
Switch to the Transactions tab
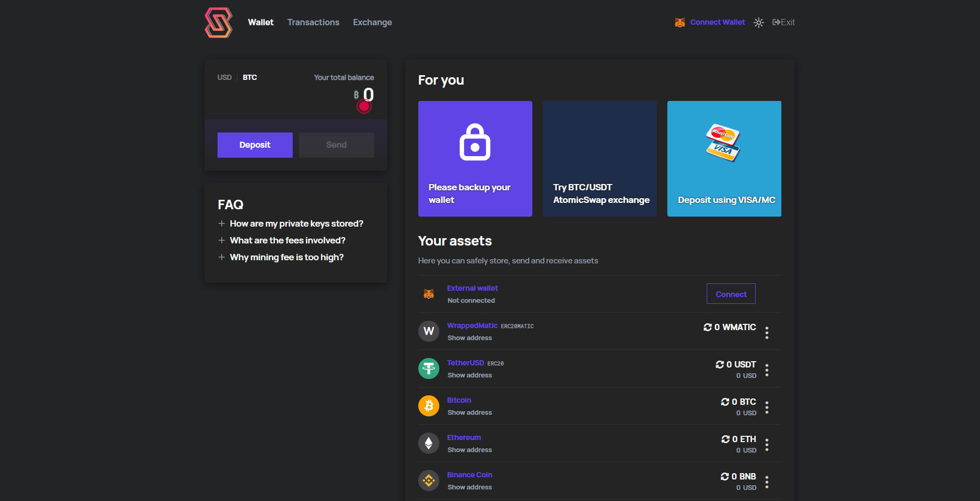(x=313, y=22)
